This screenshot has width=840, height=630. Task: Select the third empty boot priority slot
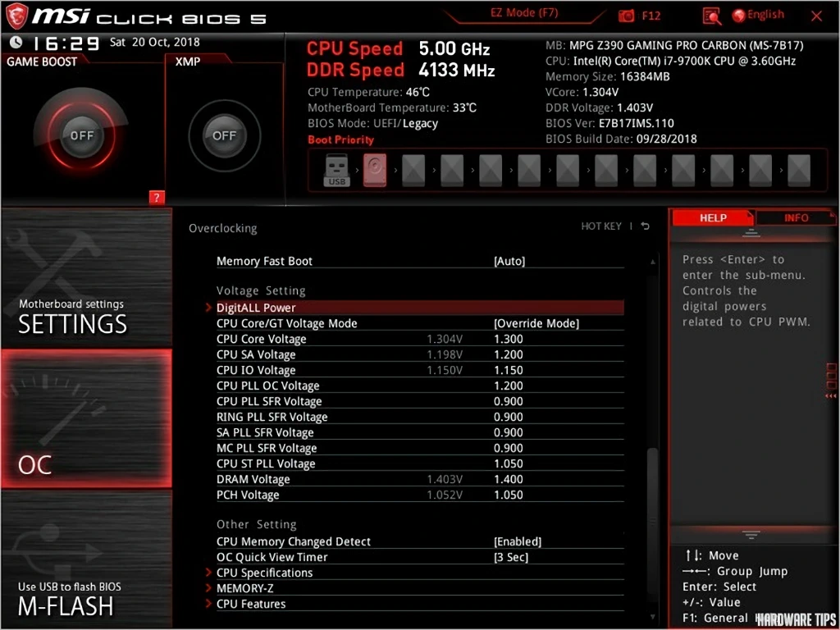[491, 170]
